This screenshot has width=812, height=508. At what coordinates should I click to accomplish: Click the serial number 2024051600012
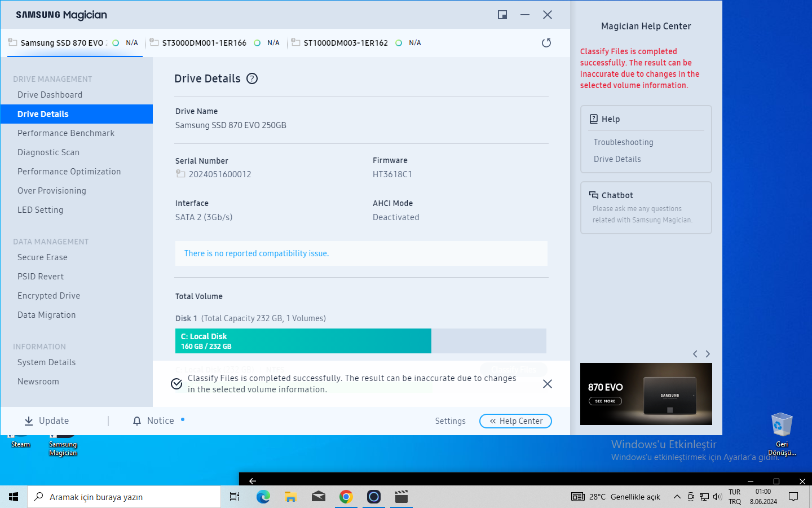point(220,174)
